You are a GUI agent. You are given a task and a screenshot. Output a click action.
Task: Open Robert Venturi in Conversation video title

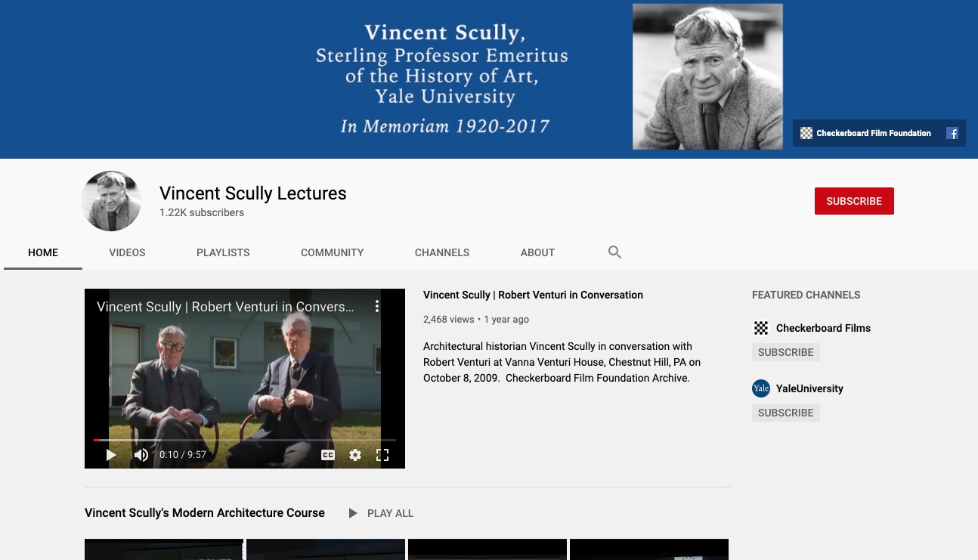[533, 295]
